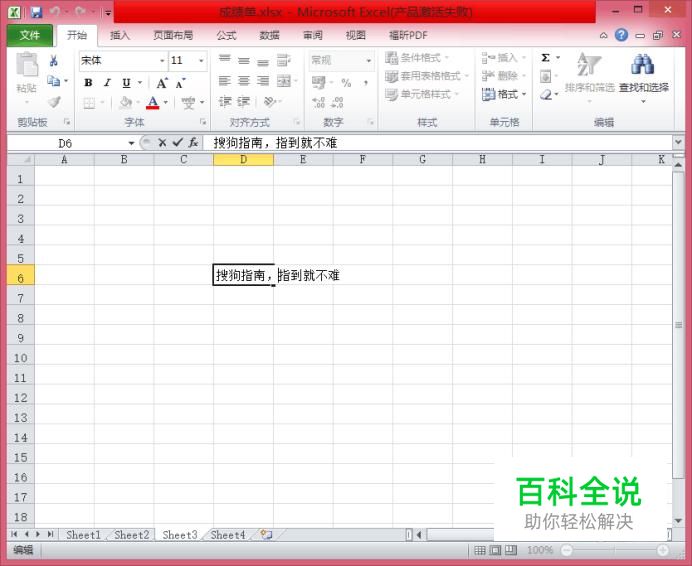
Task: Open the number format dropdown 常规
Action: [x=369, y=60]
